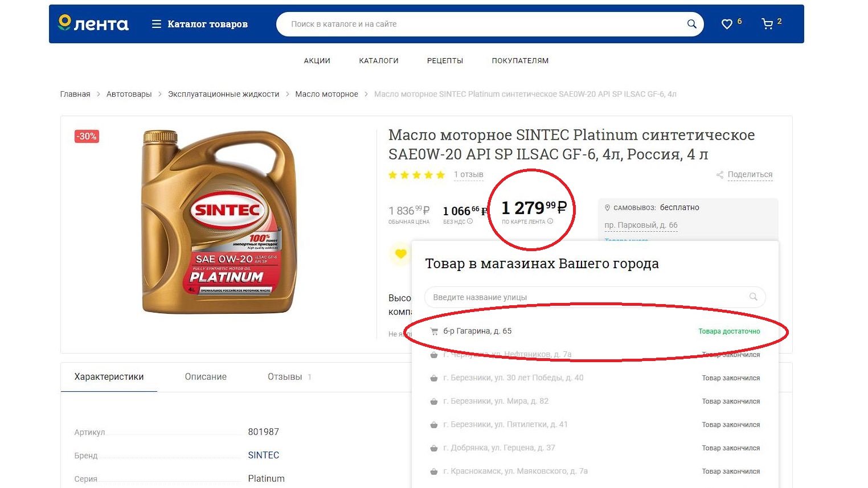Switch to the Отзывы tab
Viewport: 868px width, 488px height.
(x=285, y=376)
